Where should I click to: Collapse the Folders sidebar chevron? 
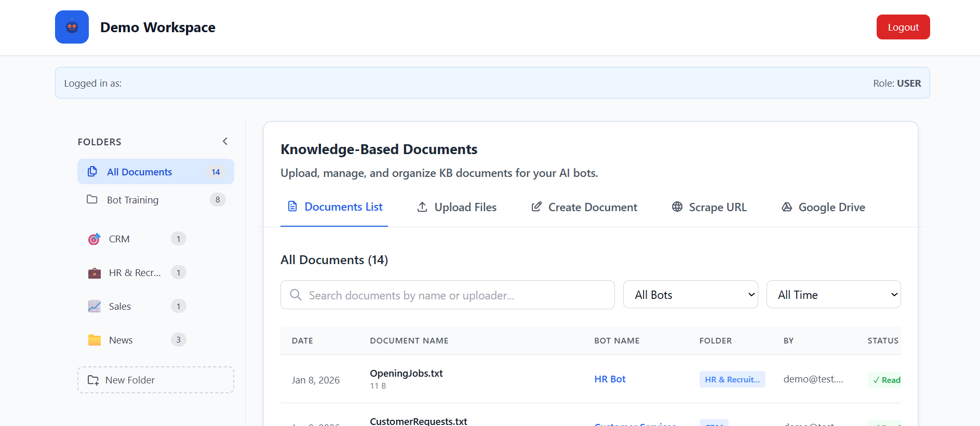225,141
